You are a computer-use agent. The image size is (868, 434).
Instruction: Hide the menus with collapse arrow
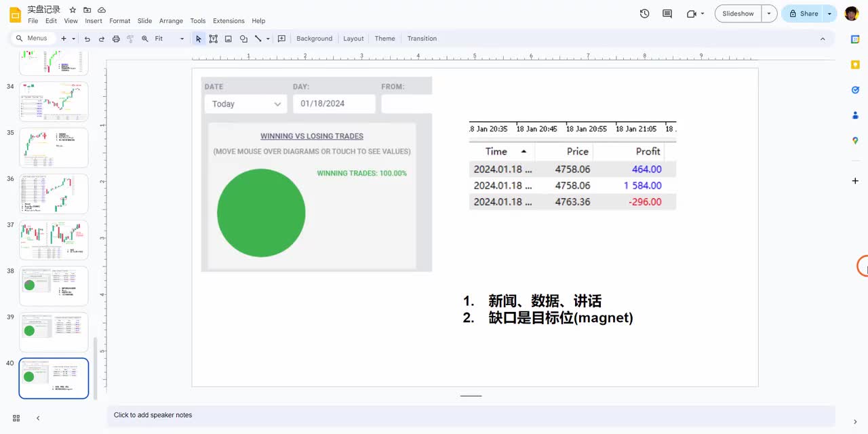tap(823, 39)
